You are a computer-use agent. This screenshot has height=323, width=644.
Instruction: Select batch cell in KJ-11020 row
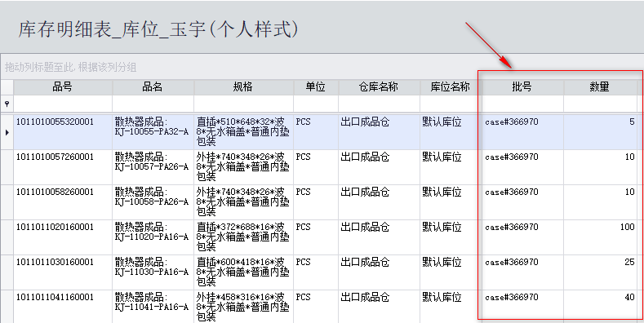click(522, 237)
